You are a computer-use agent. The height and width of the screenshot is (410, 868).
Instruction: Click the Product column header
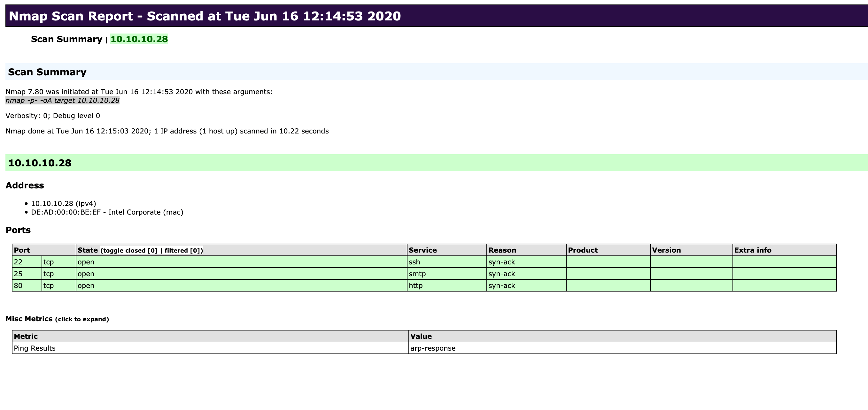tap(583, 250)
